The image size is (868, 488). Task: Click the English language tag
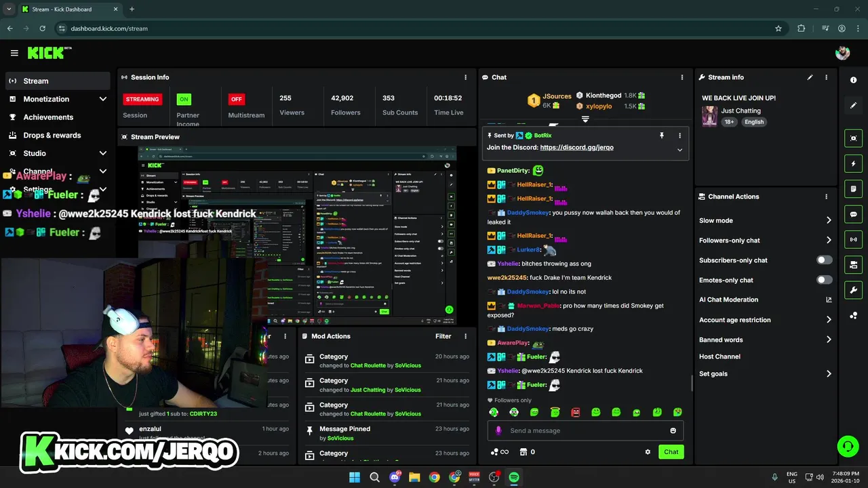point(753,122)
